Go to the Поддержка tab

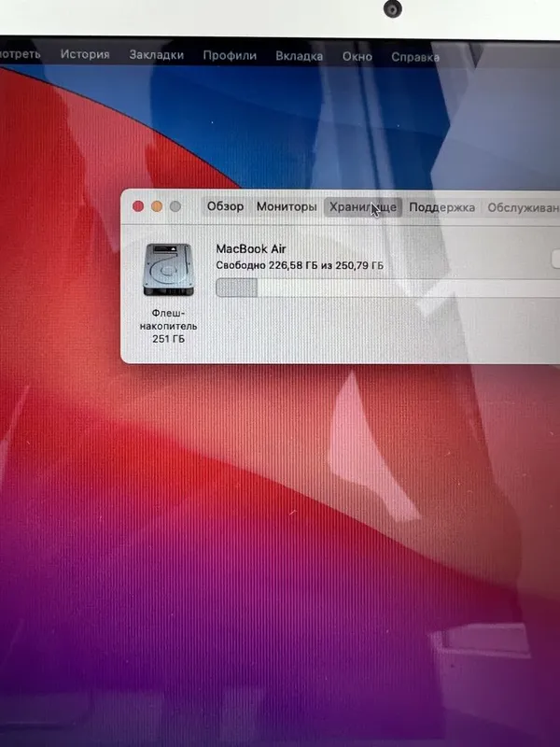coord(441,207)
